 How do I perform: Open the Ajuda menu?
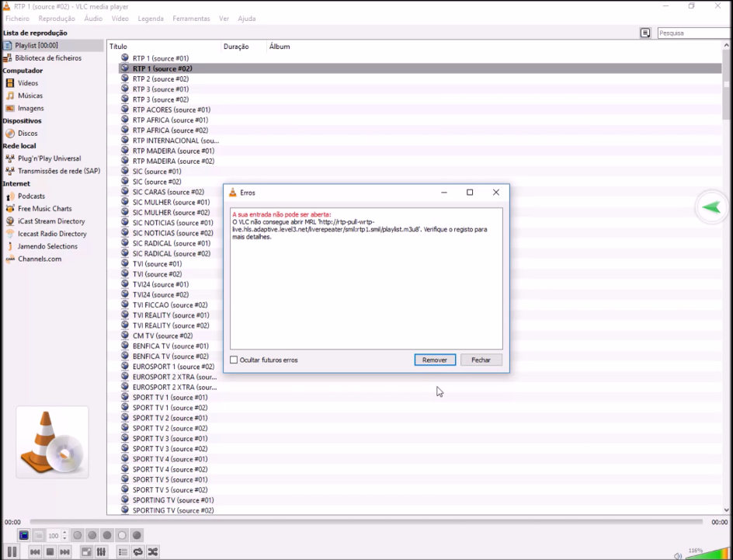[247, 19]
